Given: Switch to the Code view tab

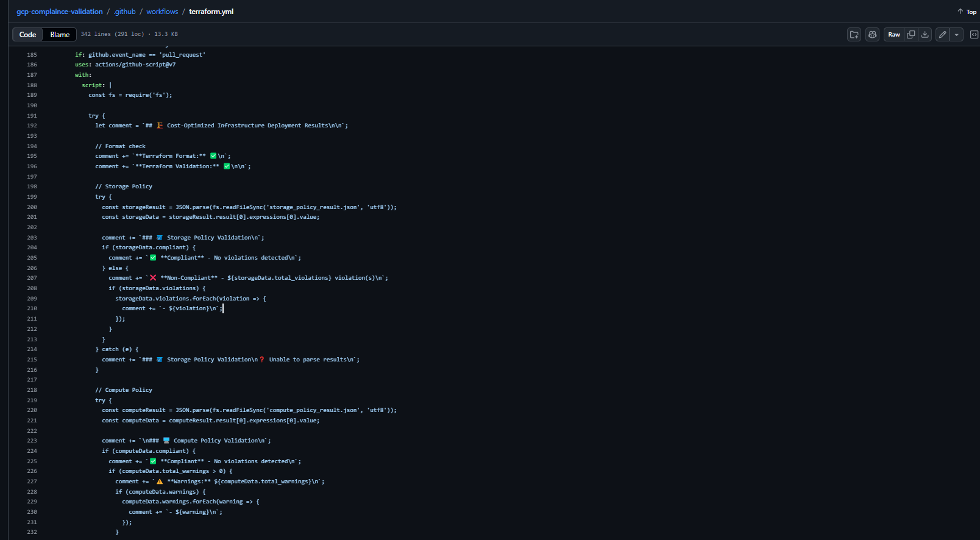Looking at the screenshot, I should pos(28,35).
